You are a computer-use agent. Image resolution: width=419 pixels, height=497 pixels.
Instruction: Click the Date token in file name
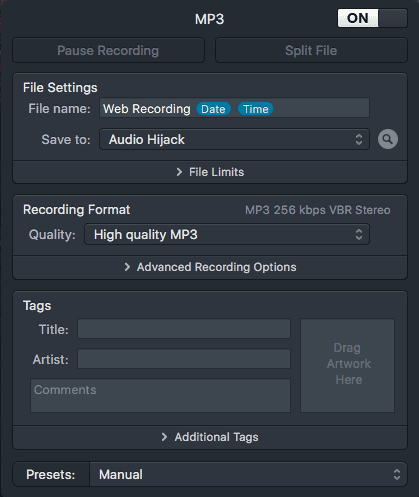point(213,109)
